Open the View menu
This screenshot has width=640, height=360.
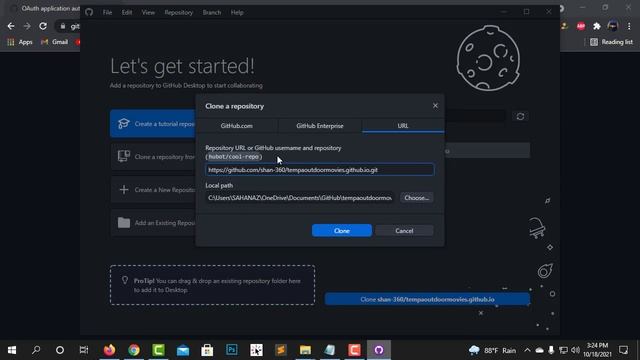coord(148,13)
